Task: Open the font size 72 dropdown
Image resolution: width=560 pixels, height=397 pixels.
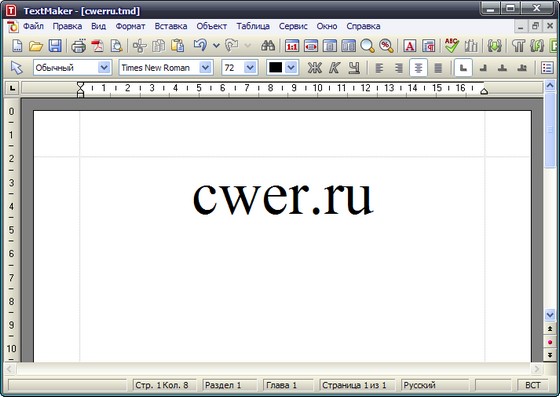Action: click(250, 67)
